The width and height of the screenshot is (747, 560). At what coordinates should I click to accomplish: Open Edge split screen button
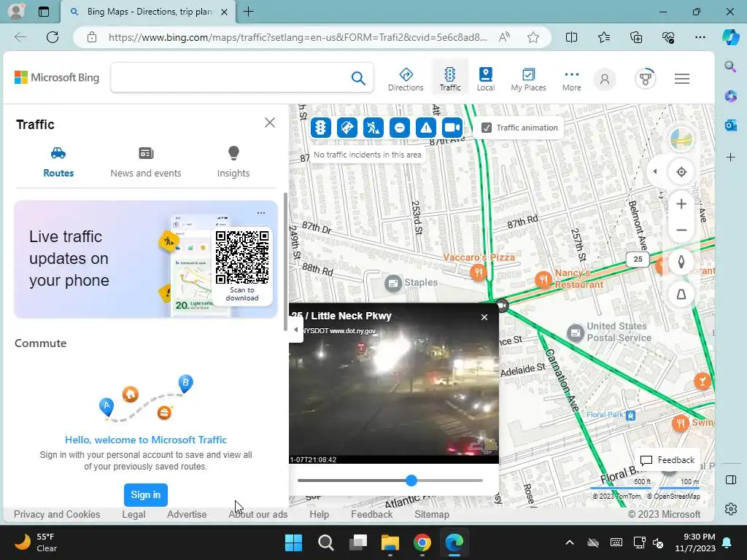[x=571, y=37]
